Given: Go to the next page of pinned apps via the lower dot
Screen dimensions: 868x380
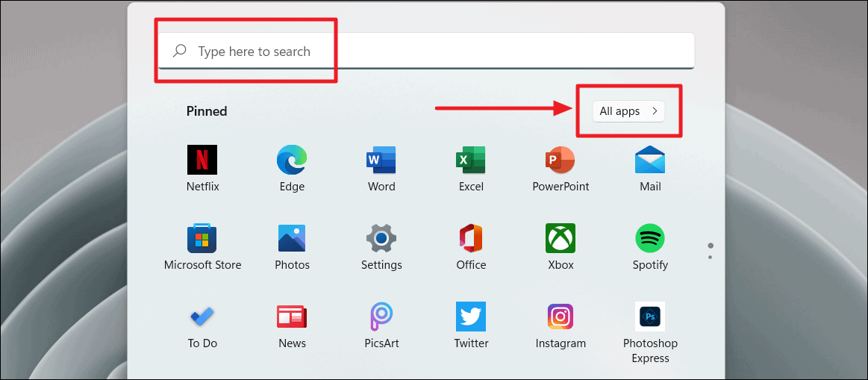Looking at the screenshot, I should pyautogui.click(x=711, y=257).
